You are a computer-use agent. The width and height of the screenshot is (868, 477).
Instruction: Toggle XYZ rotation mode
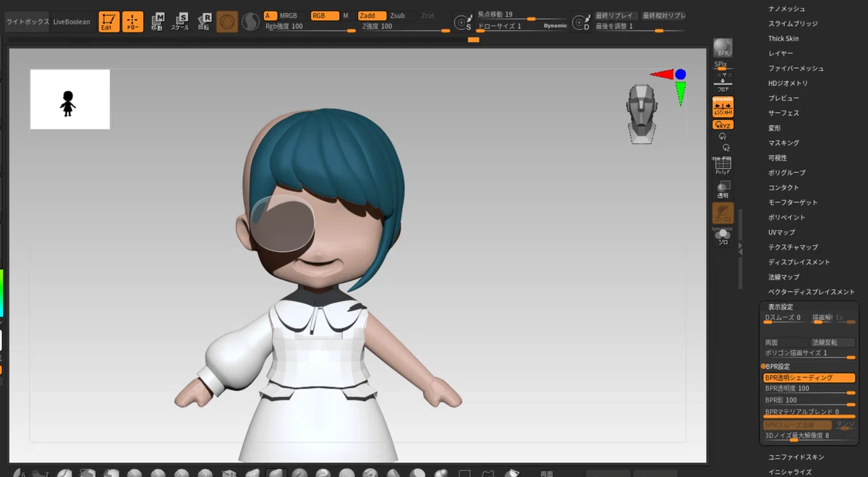(723, 124)
